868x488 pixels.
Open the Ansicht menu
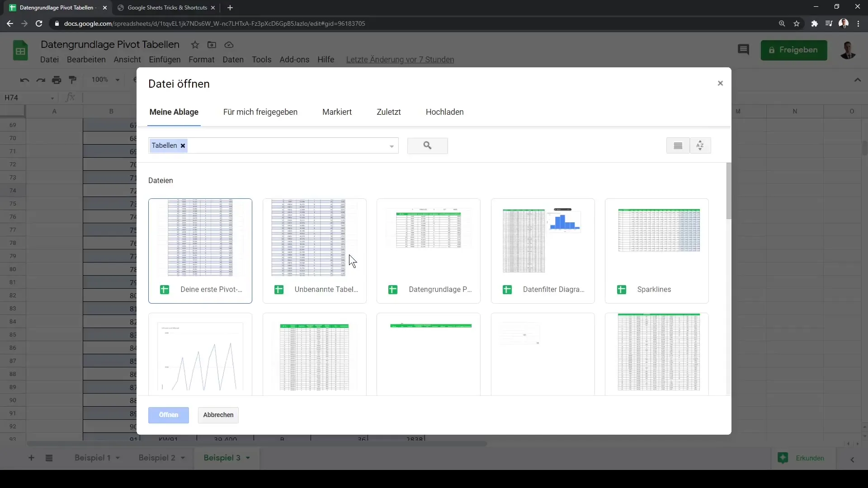(127, 60)
